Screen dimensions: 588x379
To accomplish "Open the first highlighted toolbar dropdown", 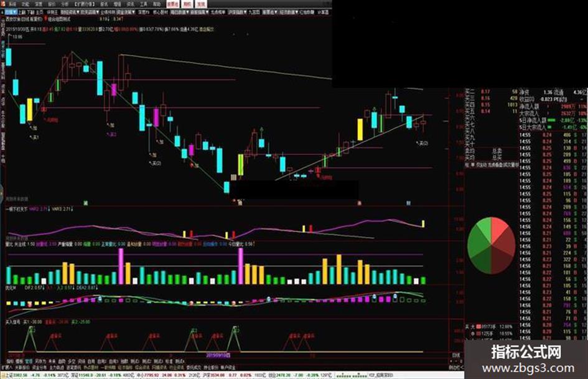I will [11, 12].
